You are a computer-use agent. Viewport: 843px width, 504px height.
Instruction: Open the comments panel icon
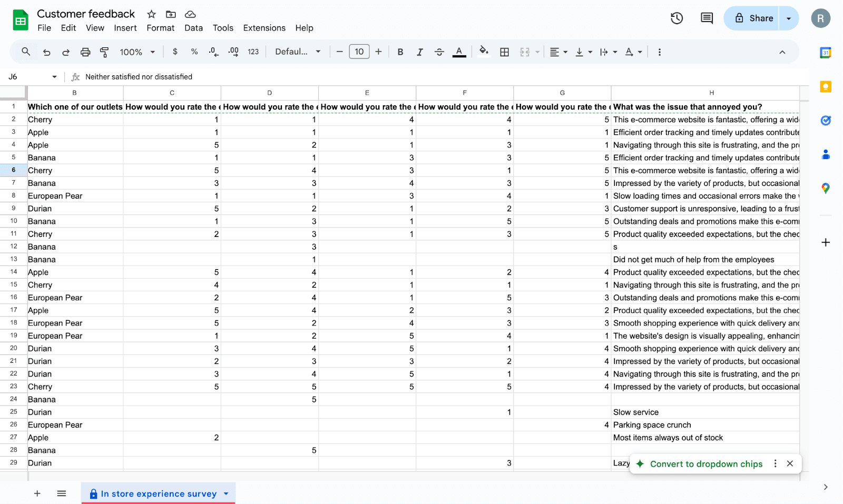(x=707, y=18)
